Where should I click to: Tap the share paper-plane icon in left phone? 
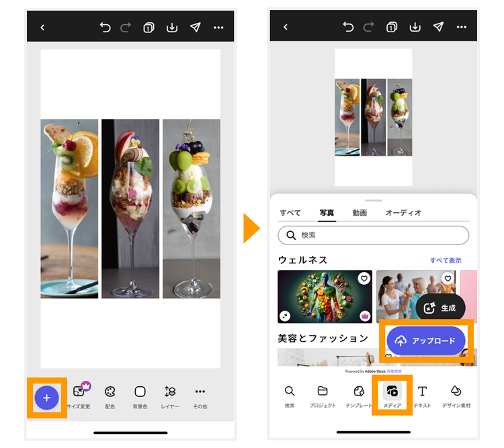pyautogui.click(x=195, y=28)
